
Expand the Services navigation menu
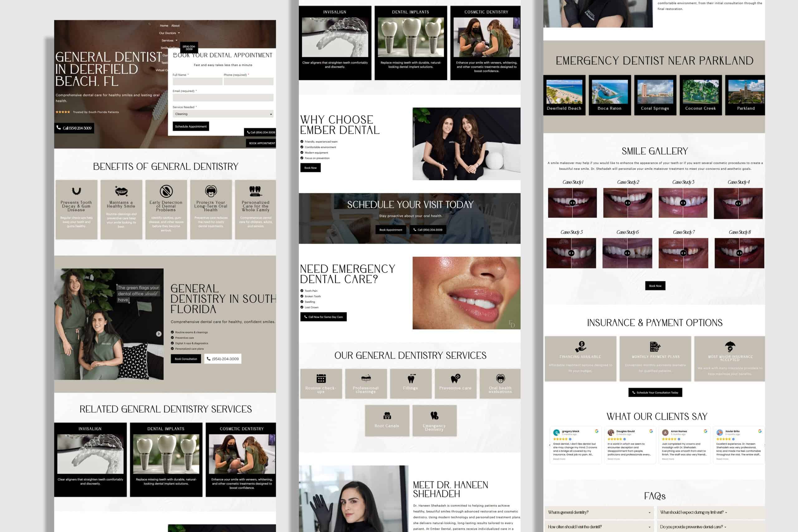tap(169, 41)
